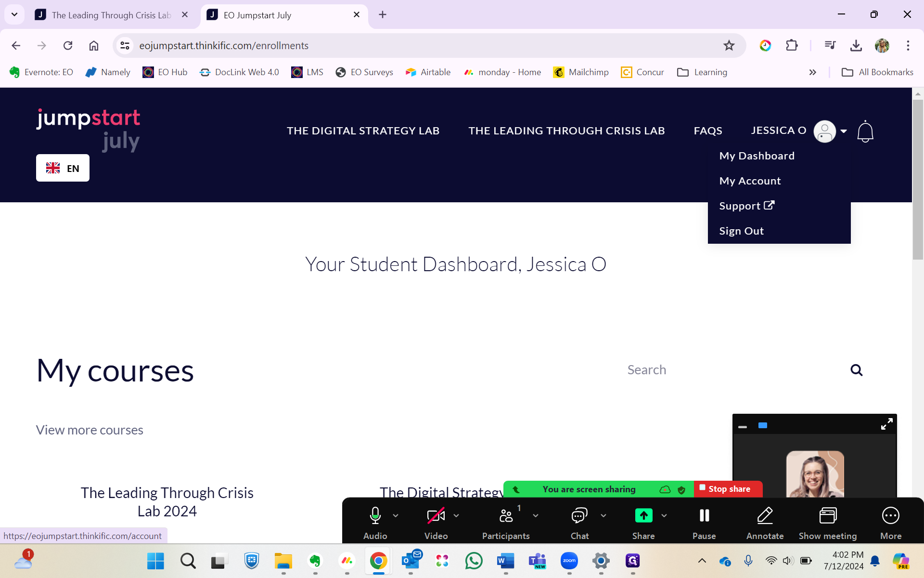Open the Learning bookmarks folder
Viewport: 924px width, 578px height.
[702, 72]
